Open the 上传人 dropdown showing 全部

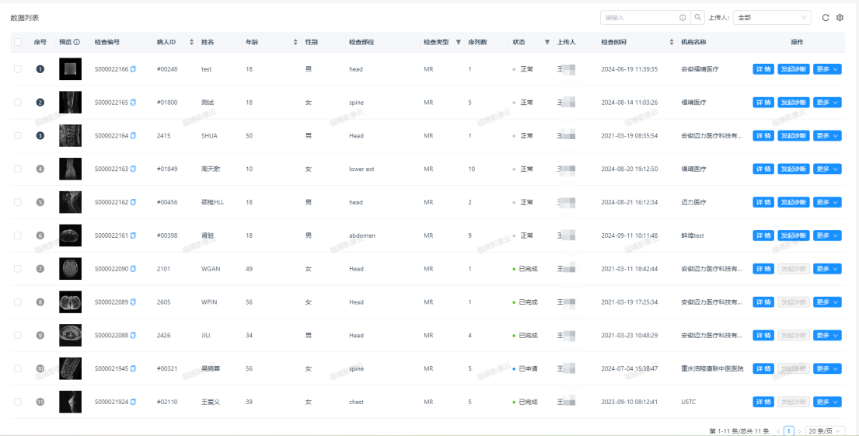pyautogui.click(x=771, y=17)
